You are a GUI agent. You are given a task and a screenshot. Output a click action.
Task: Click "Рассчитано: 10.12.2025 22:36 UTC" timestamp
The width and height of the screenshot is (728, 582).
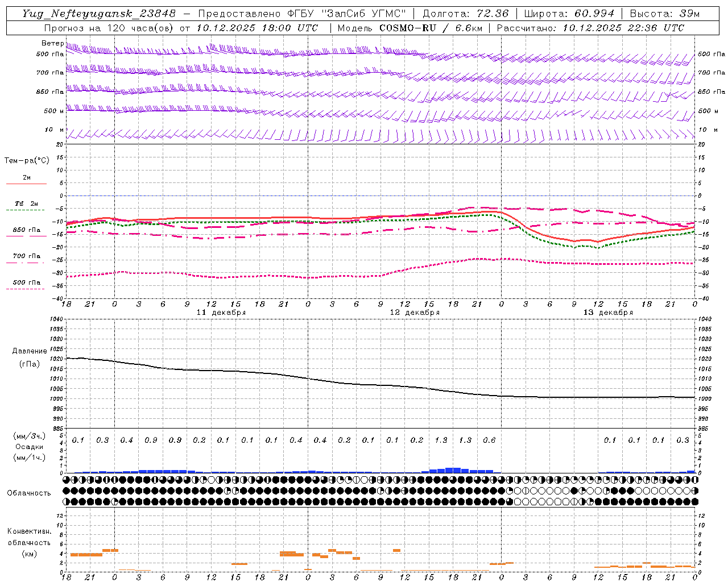590,28
